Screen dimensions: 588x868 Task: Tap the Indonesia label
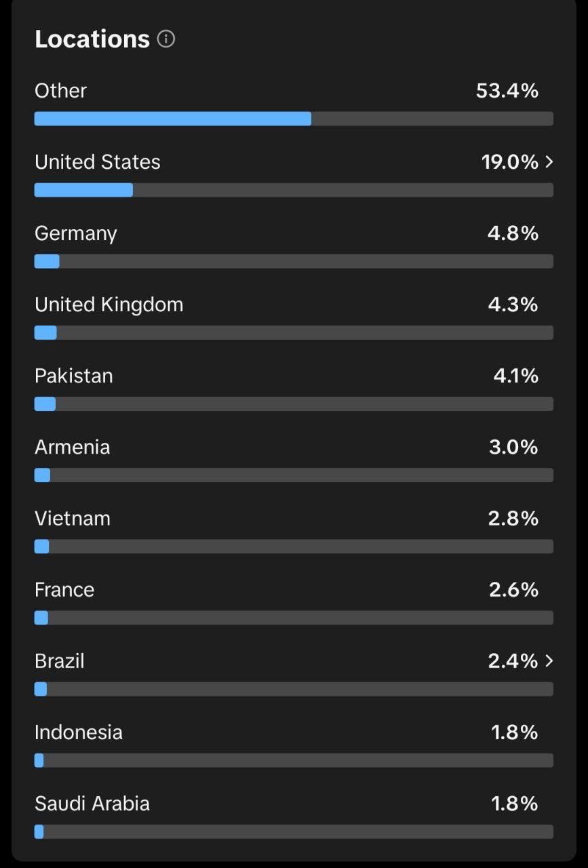coord(79,732)
